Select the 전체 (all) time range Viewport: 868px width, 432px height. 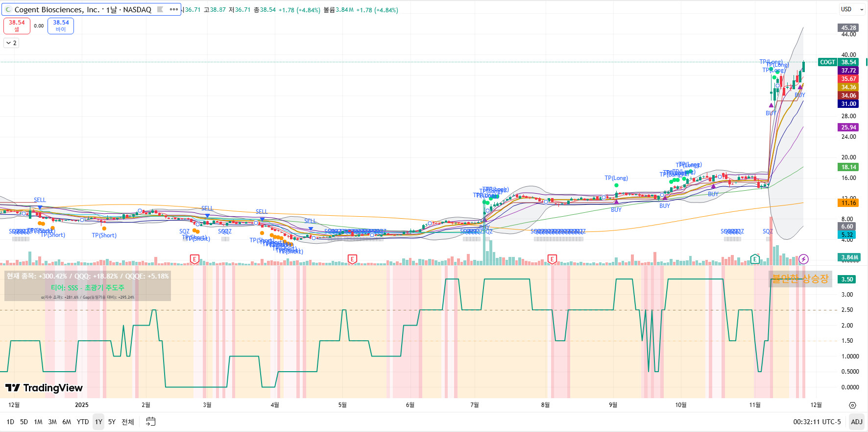(x=128, y=422)
